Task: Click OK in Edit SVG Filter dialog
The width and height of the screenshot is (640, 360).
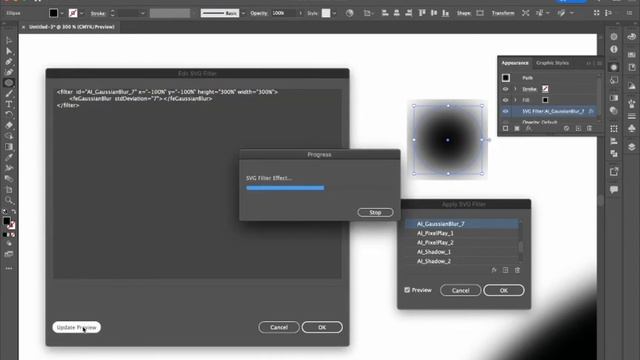Action: [x=322, y=327]
